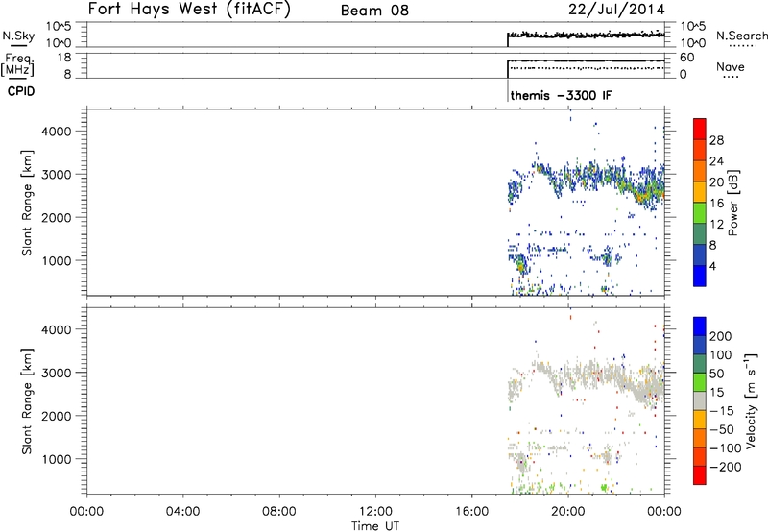Image resolution: width=768 pixels, height=532 pixels.
Task: Click the "04:00" time axis tick label
Action: pos(182,512)
